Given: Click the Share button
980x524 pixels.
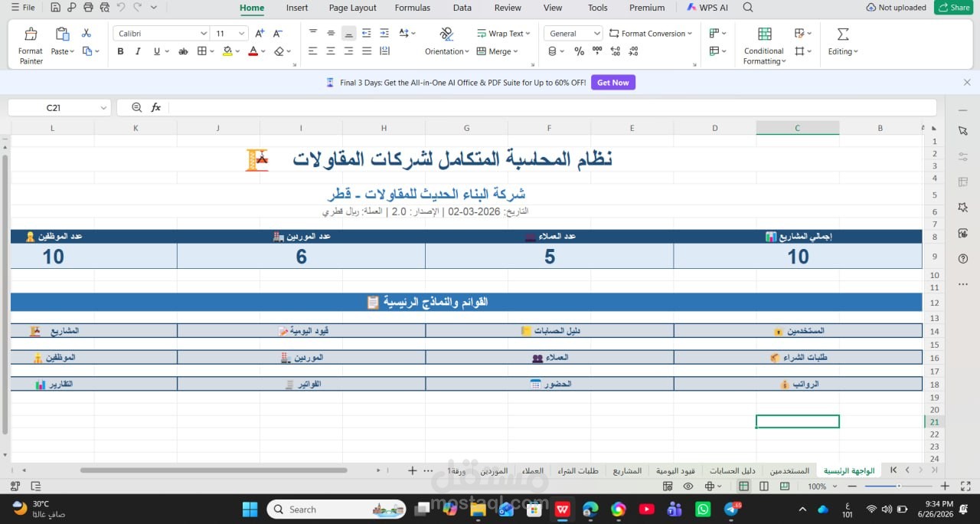Looking at the screenshot, I should tap(954, 8).
